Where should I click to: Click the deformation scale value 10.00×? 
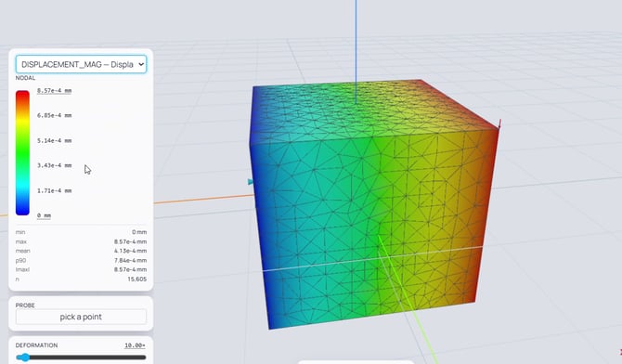click(135, 345)
